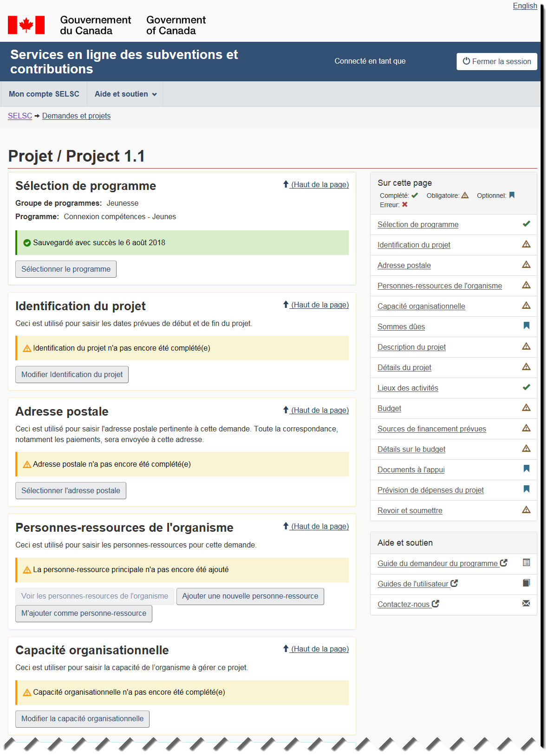Click the Canada flag logo
Image resolution: width=555 pixels, height=756 pixels.
click(x=26, y=25)
